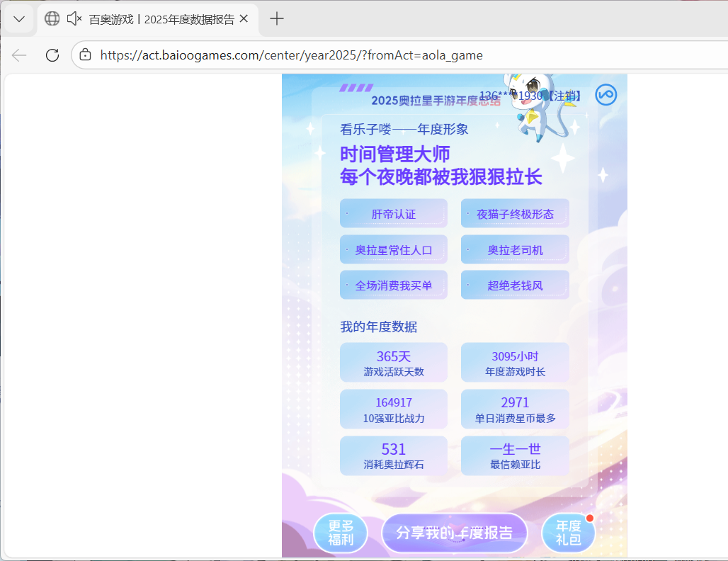Open the 年度礼包 gift button
Image resolution: width=728 pixels, height=561 pixels.
[x=568, y=533]
